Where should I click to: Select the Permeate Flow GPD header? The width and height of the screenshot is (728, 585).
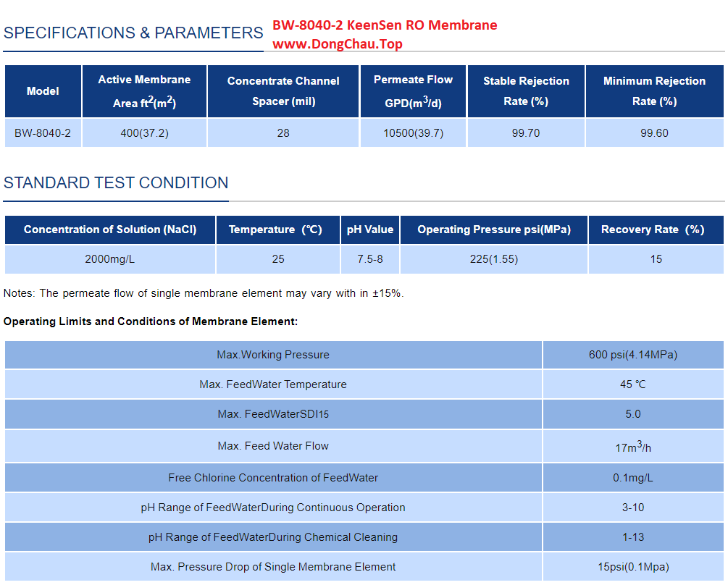[413, 91]
